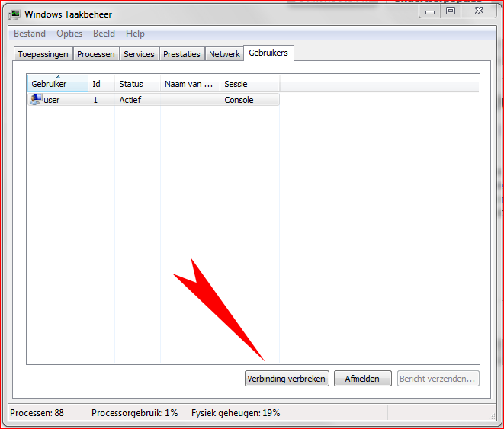Viewport: 504px width, 429px height.
Task: Click the 'Processen: 88' status bar entry
Action: point(37,413)
